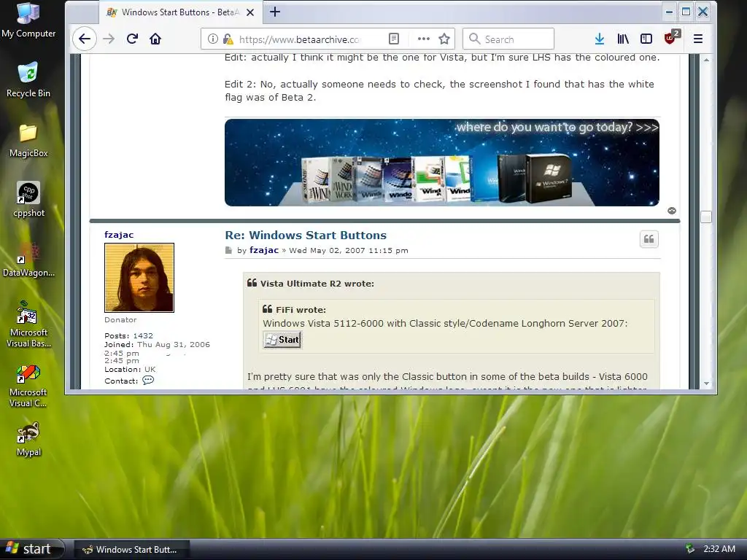Click the insecure connection lock warning icon

(228, 39)
